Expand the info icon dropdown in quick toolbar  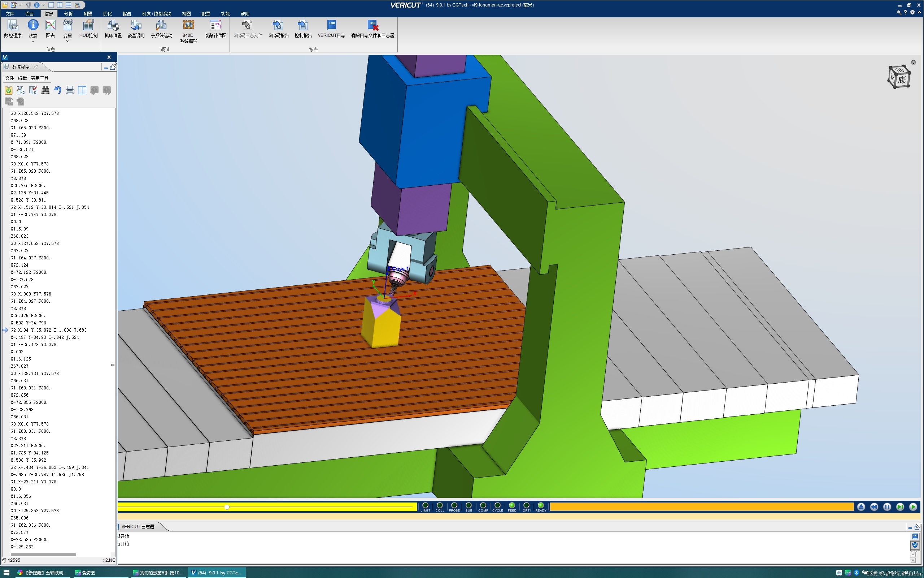(x=43, y=5)
